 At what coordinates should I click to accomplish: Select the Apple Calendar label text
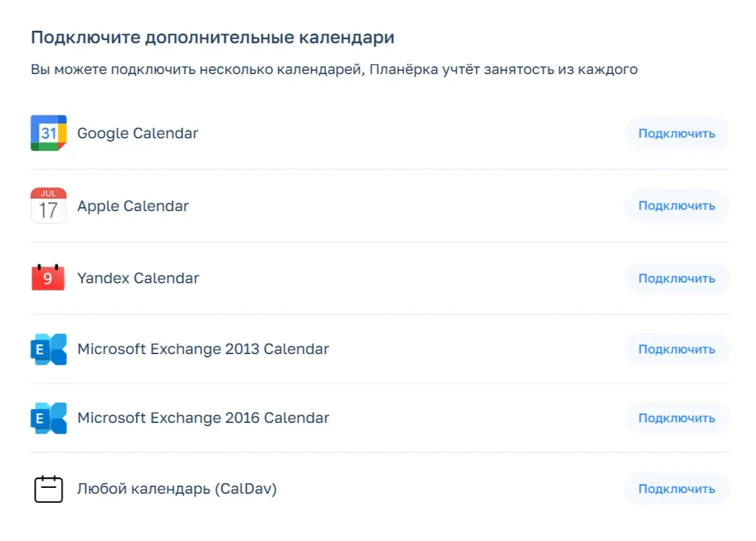point(133,206)
